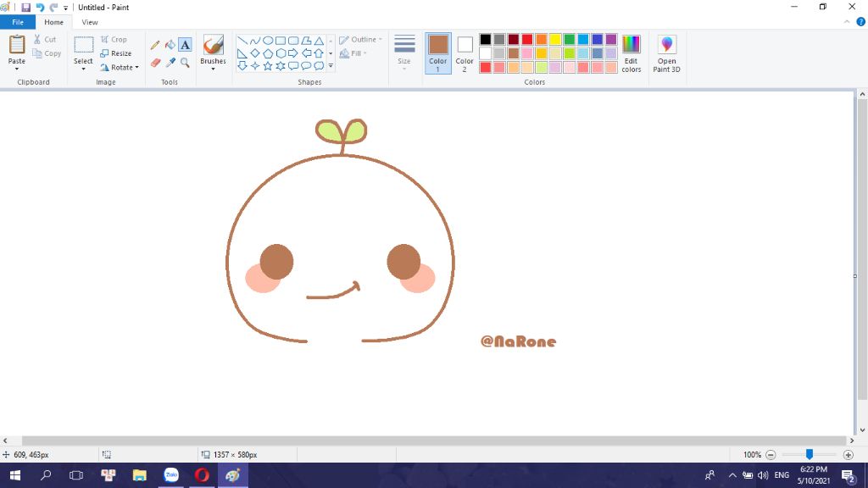The height and width of the screenshot is (488, 868).
Task: Open the shape Outline dropdown
Action: pyautogui.click(x=360, y=39)
